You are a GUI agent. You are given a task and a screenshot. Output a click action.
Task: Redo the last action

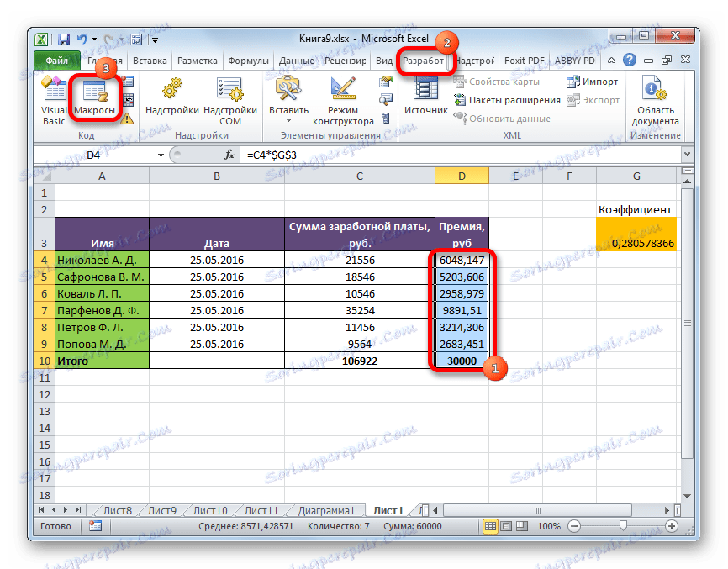coord(109,40)
